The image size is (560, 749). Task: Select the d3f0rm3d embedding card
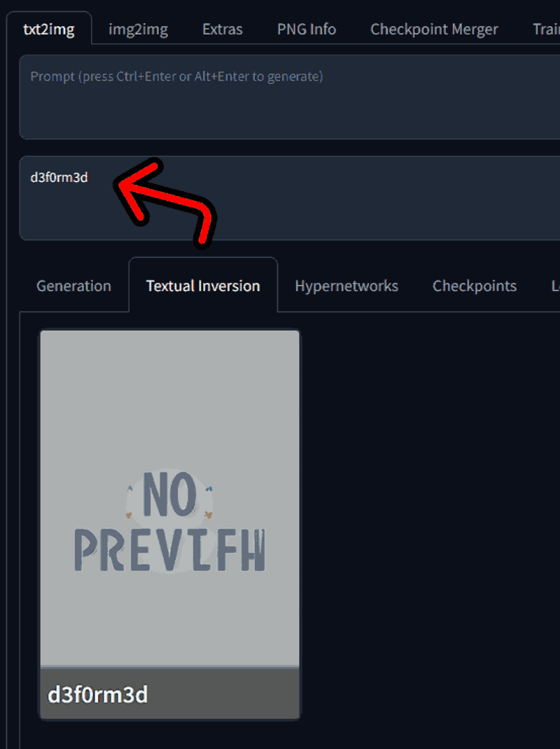click(169, 524)
